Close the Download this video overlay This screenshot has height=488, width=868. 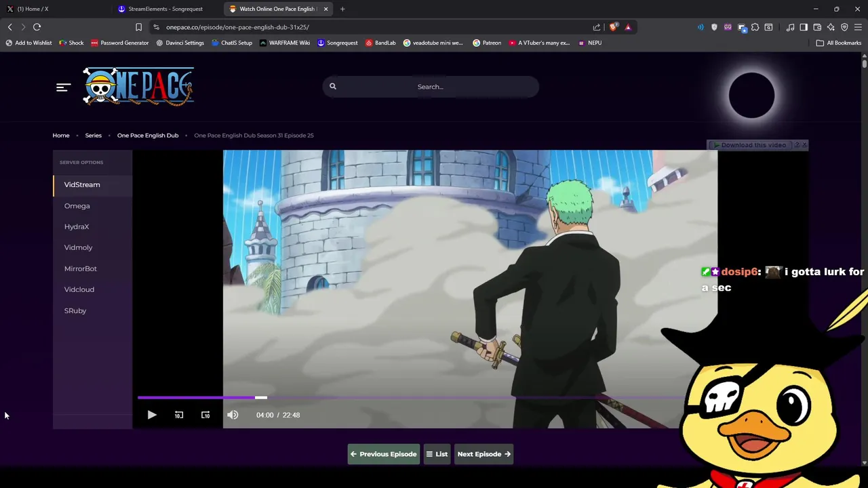point(804,145)
